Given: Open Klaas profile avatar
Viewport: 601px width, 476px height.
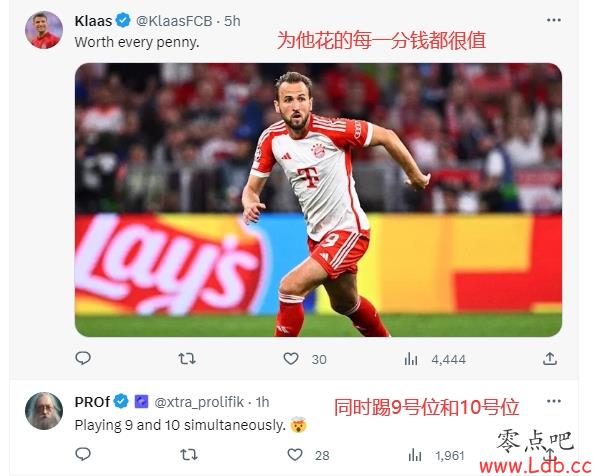Looking at the screenshot, I should coord(44,30).
